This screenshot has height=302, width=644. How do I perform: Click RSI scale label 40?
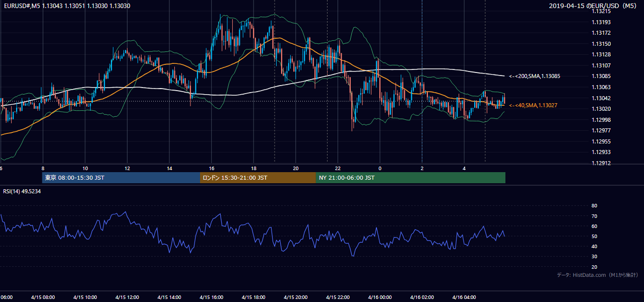click(594, 246)
